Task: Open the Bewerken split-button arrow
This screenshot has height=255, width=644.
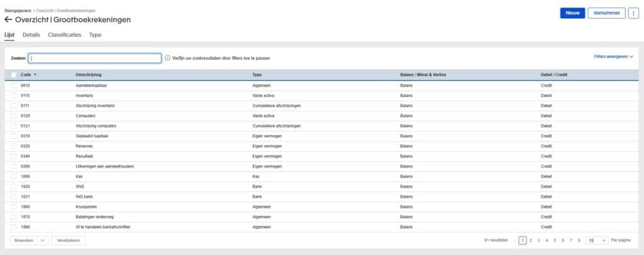Action: tap(43, 241)
